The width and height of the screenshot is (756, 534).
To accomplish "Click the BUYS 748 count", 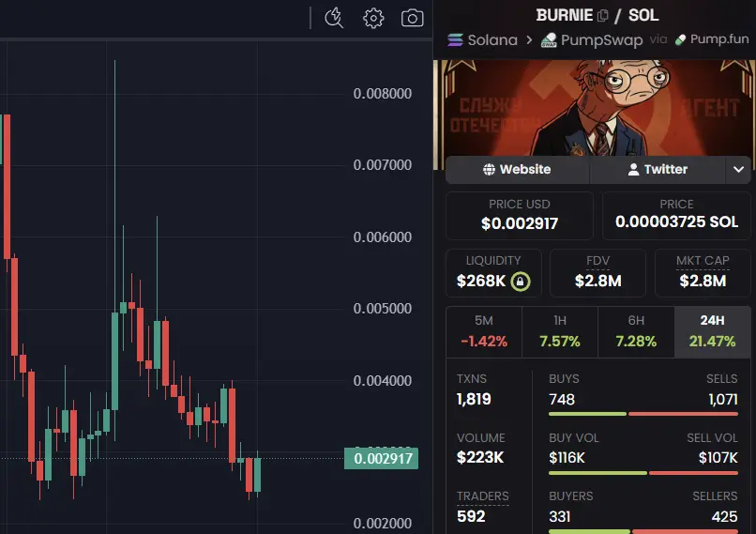I will (x=562, y=400).
